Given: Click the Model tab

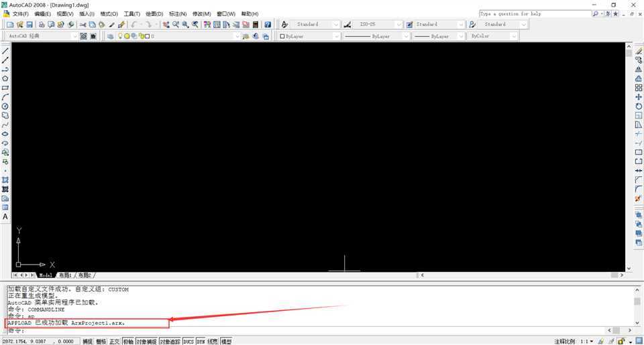Looking at the screenshot, I should pos(45,275).
